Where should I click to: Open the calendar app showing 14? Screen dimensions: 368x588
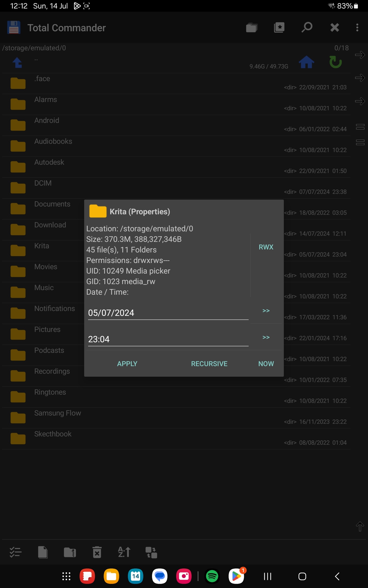tap(135, 576)
